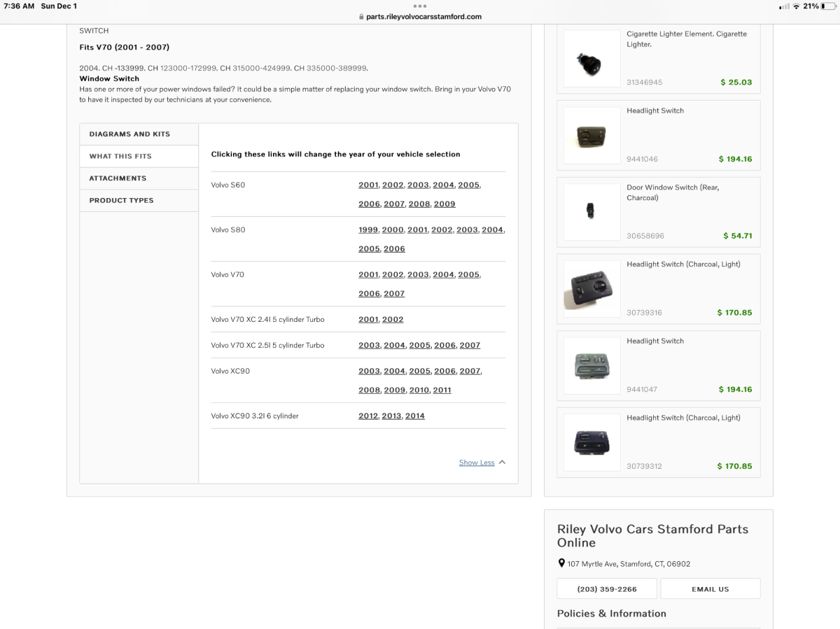Select year 2009 for Volvo S60
840x629 pixels.
pos(444,204)
